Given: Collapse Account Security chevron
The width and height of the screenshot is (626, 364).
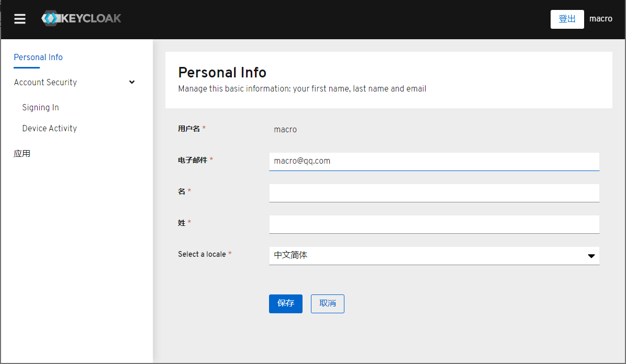Looking at the screenshot, I should pos(132,82).
